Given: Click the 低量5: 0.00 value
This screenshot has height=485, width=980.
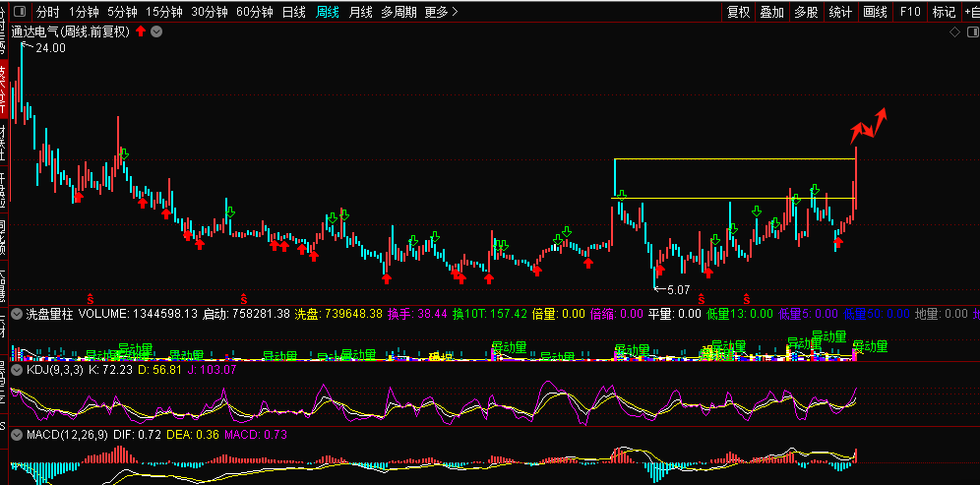Looking at the screenshot, I should click(808, 314).
